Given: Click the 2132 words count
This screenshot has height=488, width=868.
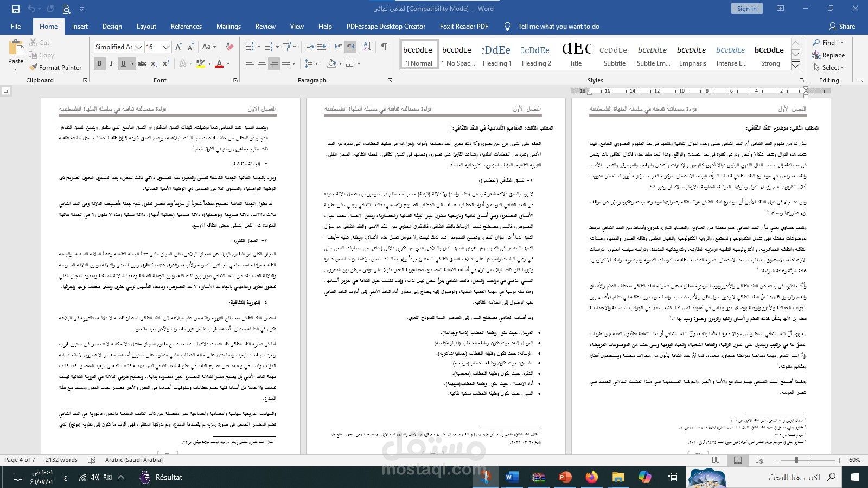Looking at the screenshot, I should [61, 460].
